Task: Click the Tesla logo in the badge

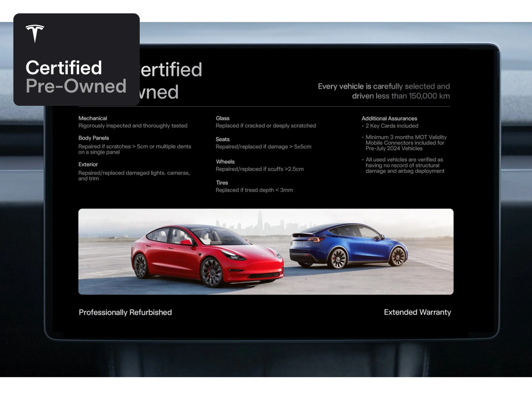Action: (x=35, y=34)
